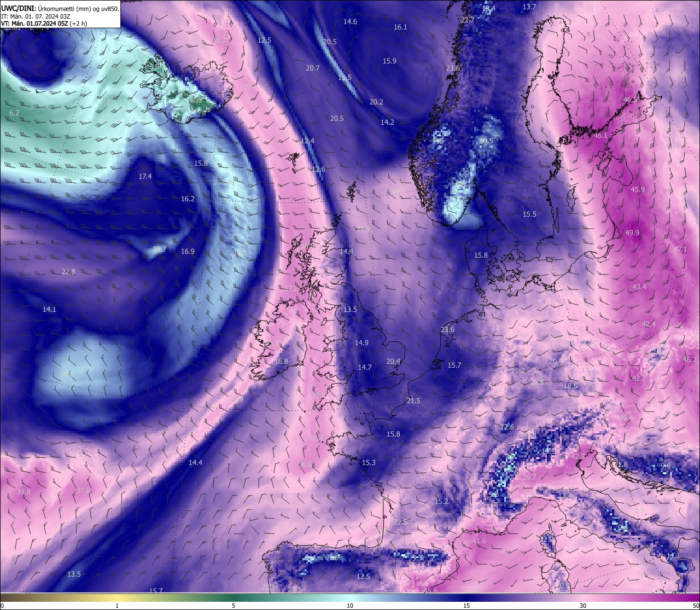Click the map value '15.9'
This screenshot has width=700, height=610.
389,61
